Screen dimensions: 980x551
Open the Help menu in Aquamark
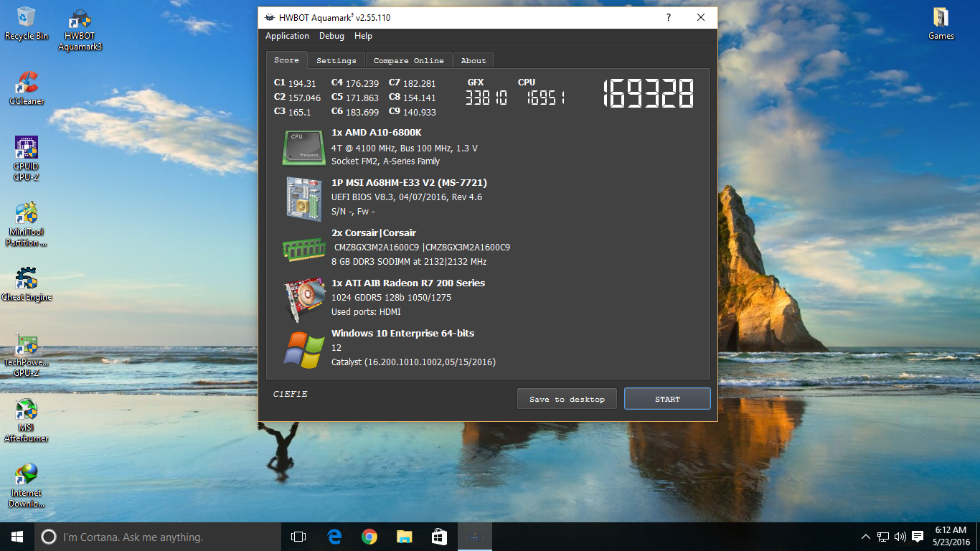363,36
